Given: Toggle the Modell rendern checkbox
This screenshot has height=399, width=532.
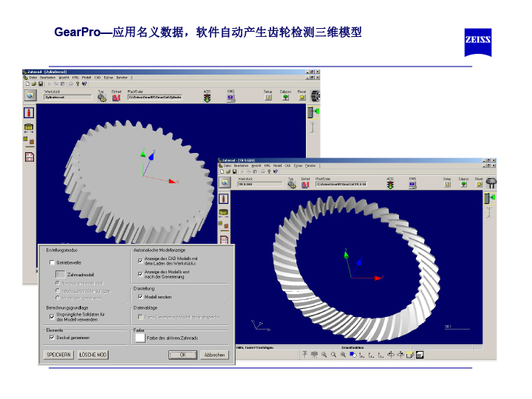Looking at the screenshot, I should click(x=139, y=297).
